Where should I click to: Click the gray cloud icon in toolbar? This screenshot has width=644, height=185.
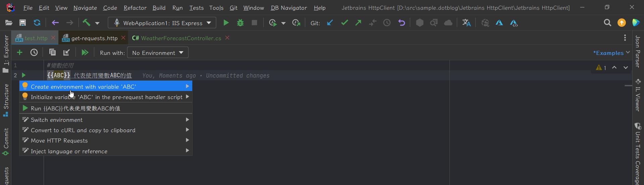pyautogui.click(x=448, y=23)
